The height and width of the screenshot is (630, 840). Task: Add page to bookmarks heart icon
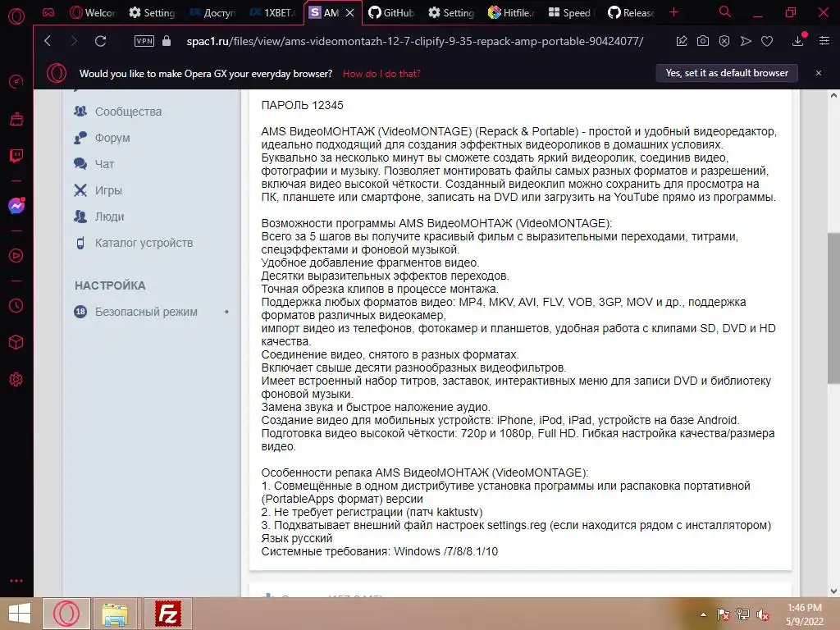click(767, 41)
